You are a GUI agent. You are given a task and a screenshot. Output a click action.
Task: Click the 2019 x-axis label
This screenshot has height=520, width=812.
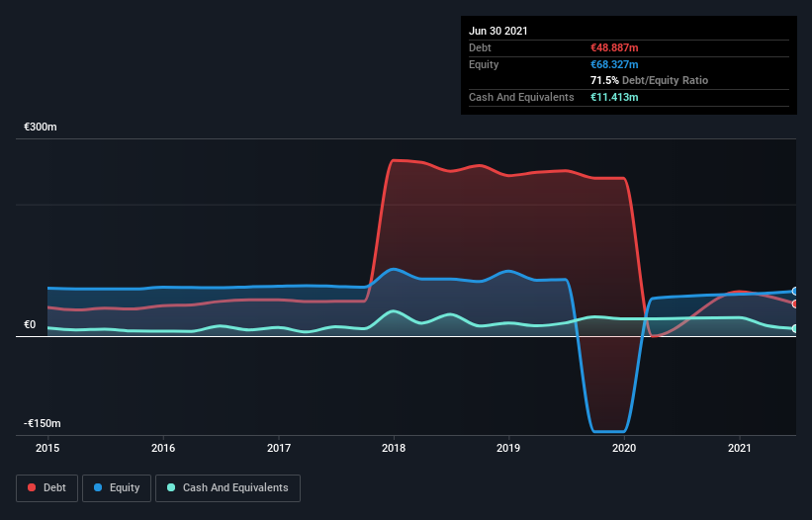click(x=508, y=448)
